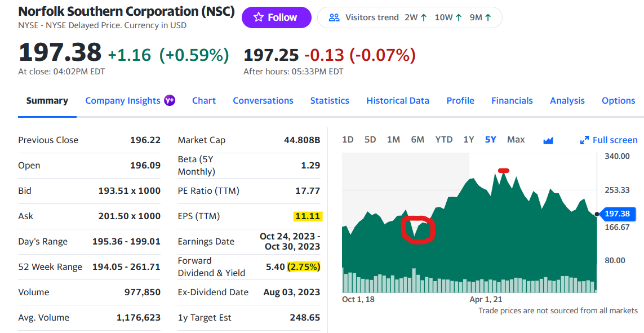Click the 197.38 price label on chart
The height and width of the screenshot is (333, 644).
point(616,214)
